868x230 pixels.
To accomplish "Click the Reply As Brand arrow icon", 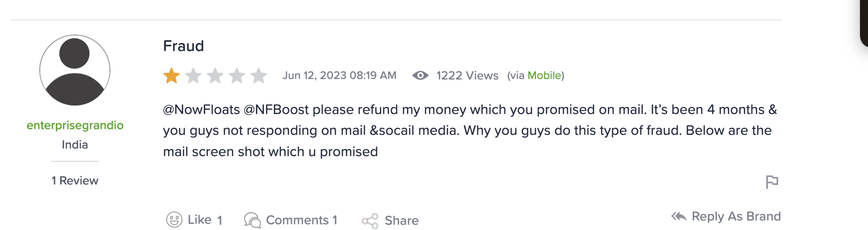I will (x=679, y=216).
